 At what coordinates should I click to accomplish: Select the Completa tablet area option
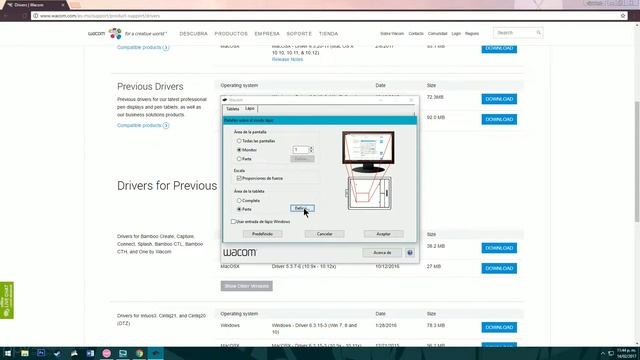(239, 200)
